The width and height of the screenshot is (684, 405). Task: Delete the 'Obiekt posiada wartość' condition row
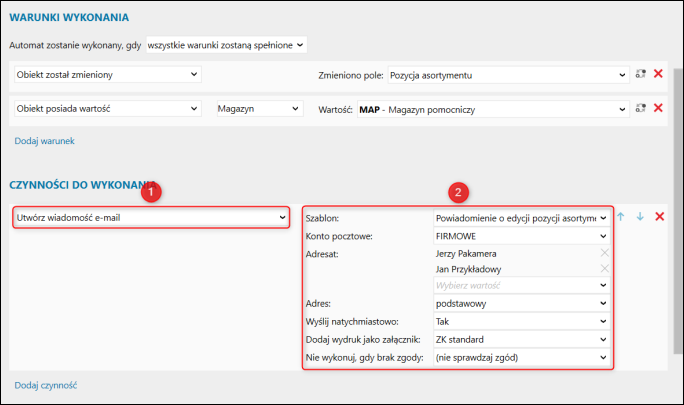(658, 108)
